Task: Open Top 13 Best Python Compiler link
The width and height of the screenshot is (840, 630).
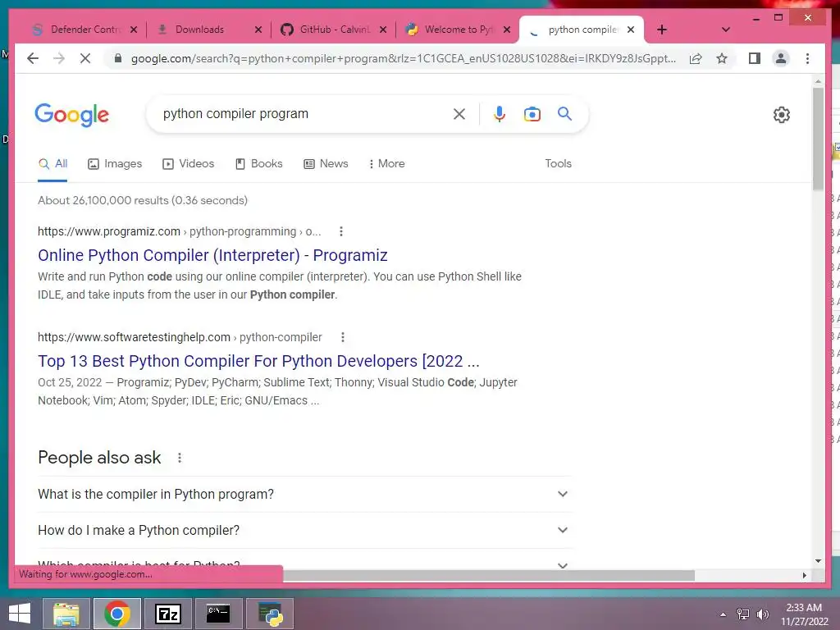Action: pyautogui.click(x=258, y=361)
